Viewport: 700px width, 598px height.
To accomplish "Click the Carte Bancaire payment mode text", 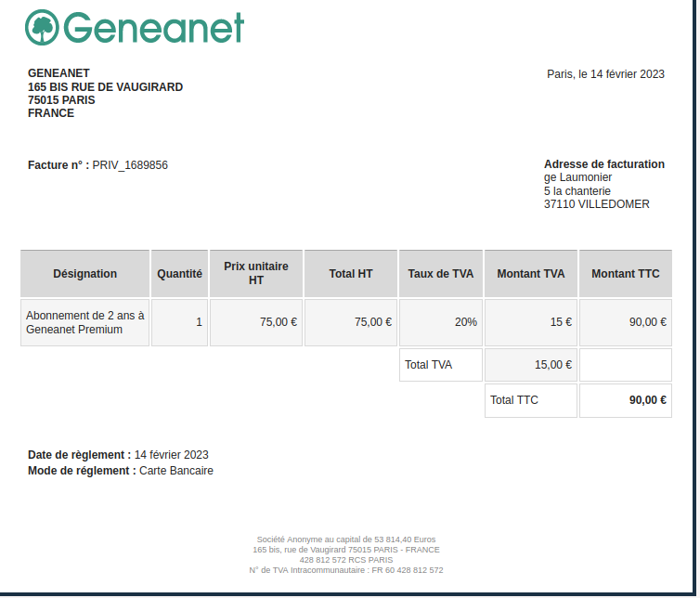I will [x=176, y=471].
